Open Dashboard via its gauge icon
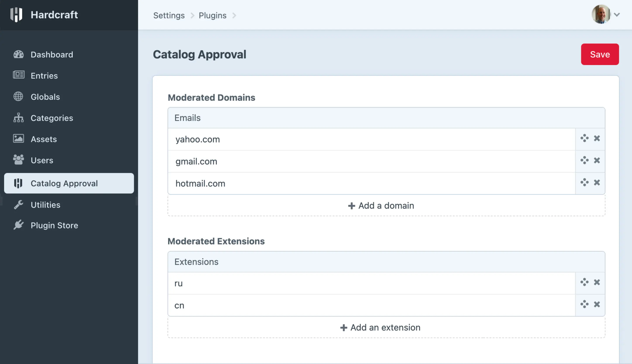 click(x=19, y=54)
